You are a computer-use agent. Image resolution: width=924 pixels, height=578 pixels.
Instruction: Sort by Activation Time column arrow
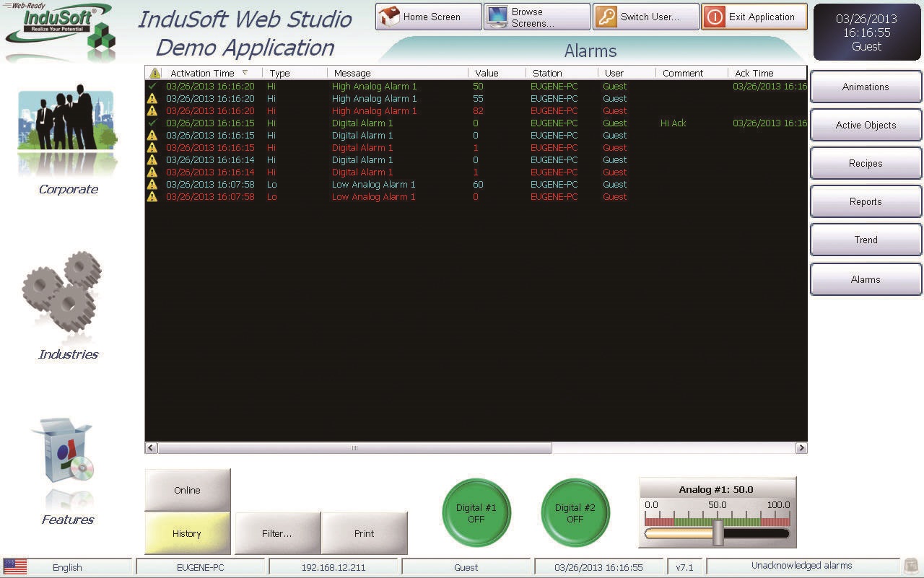(245, 73)
